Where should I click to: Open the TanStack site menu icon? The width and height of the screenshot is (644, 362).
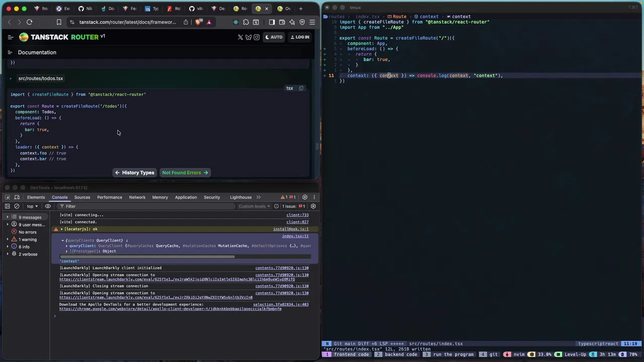point(10,37)
